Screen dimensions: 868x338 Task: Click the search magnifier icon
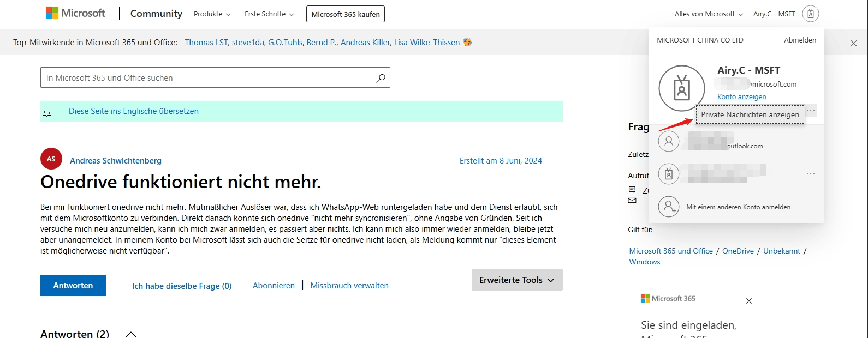point(381,78)
